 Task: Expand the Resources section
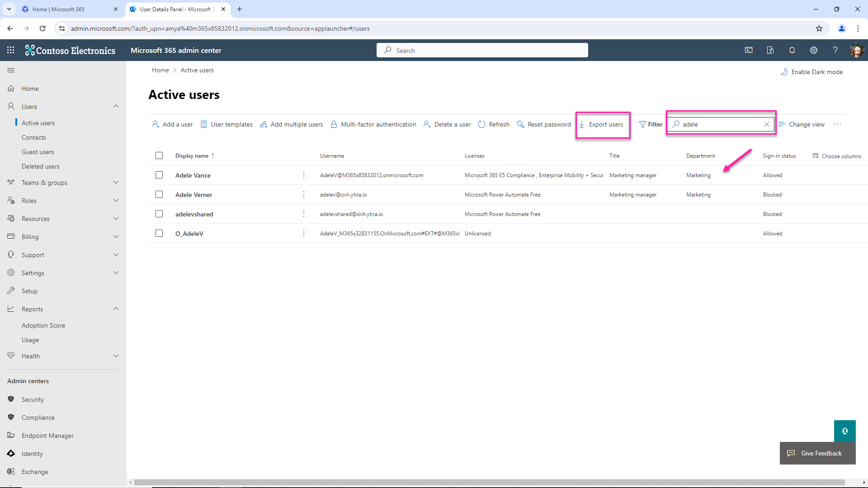point(116,219)
